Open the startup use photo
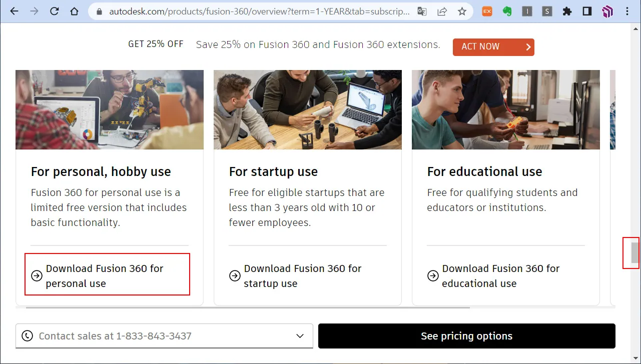This screenshot has width=641, height=364. [308, 109]
